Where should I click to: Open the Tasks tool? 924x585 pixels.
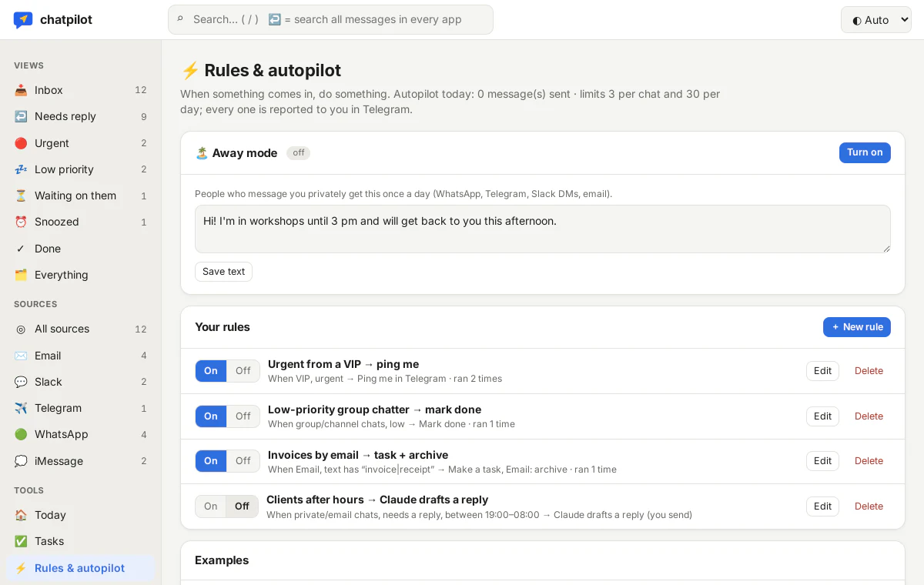[80, 541]
